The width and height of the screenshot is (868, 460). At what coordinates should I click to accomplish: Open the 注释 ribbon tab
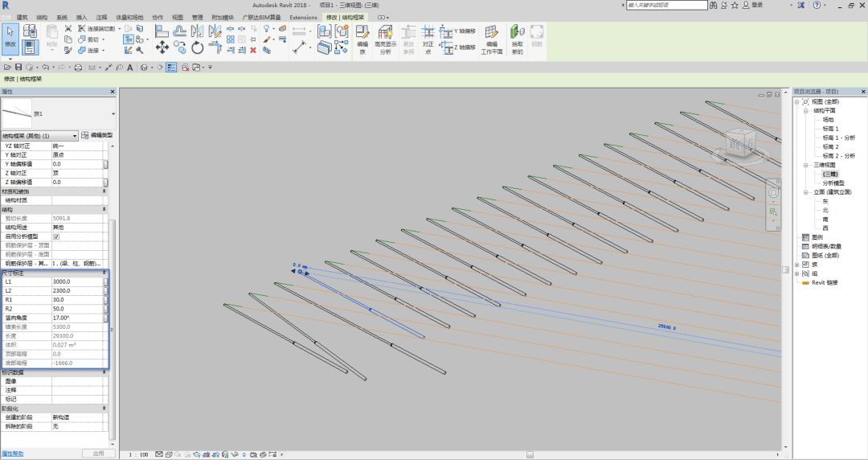tap(102, 17)
